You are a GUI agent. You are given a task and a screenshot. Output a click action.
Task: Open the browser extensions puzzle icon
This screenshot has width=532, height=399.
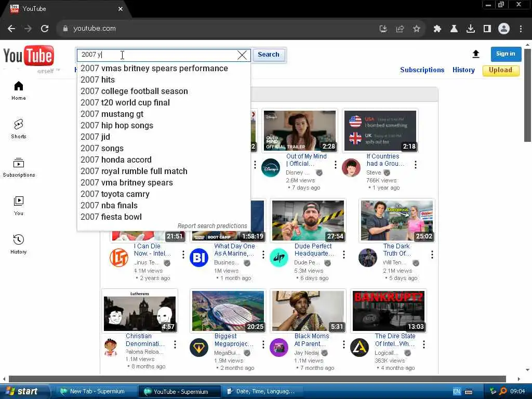tap(437, 29)
